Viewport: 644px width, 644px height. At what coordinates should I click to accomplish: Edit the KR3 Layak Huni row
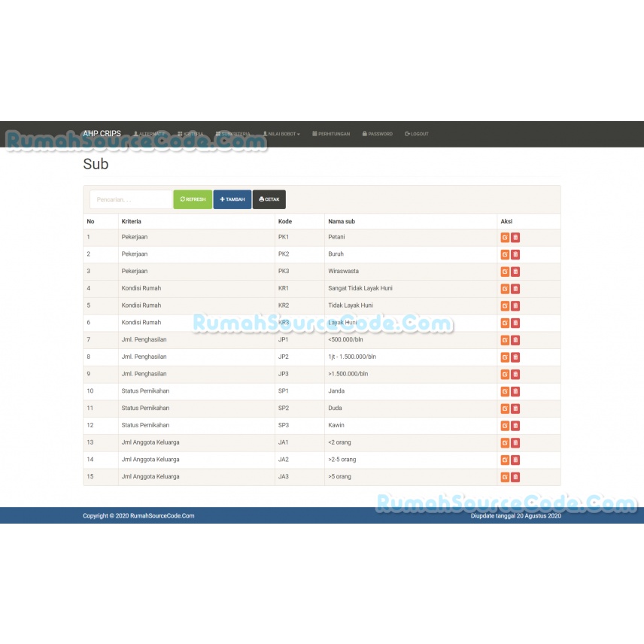pos(505,323)
